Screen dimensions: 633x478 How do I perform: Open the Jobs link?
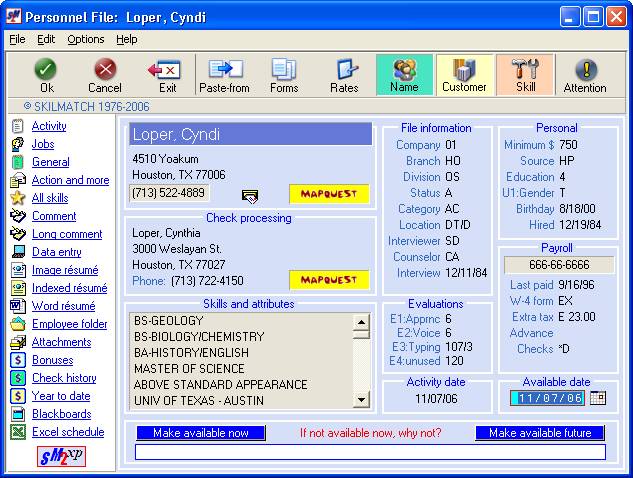(43, 144)
